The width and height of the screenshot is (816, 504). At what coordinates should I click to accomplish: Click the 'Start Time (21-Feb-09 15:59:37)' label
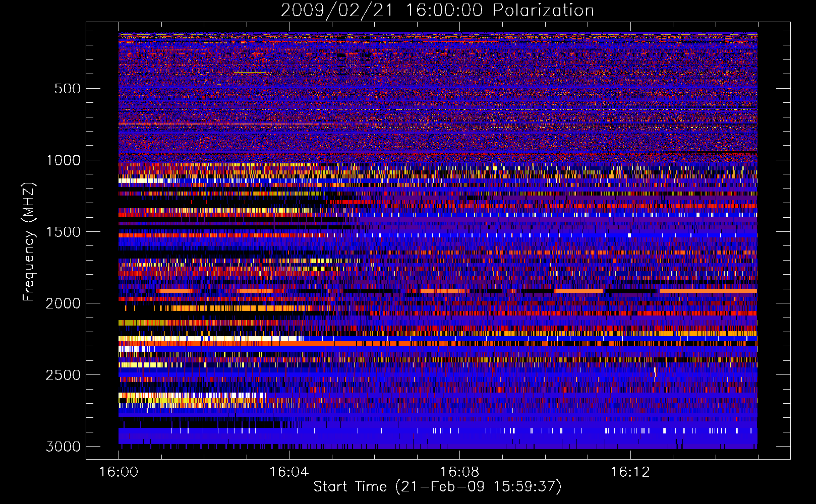click(437, 487)
